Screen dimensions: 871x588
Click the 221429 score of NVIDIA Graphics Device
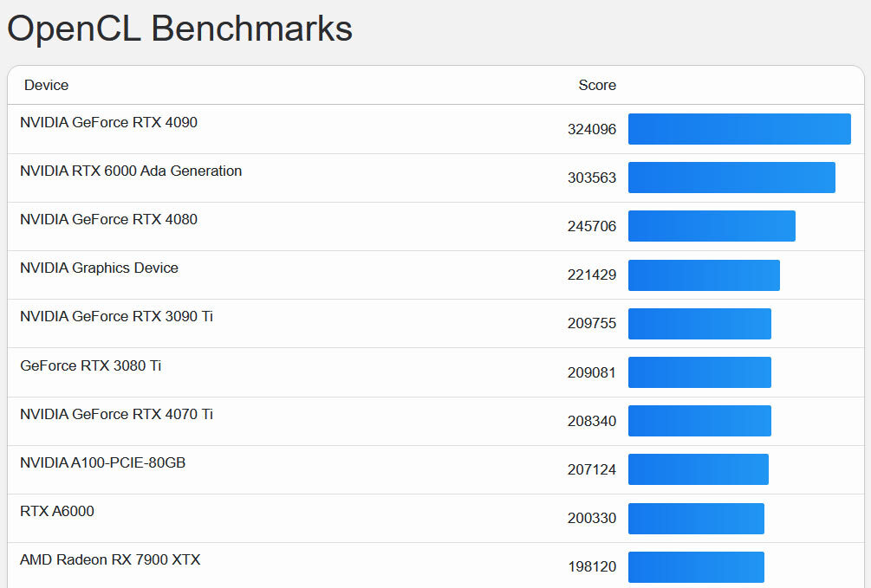592,275
